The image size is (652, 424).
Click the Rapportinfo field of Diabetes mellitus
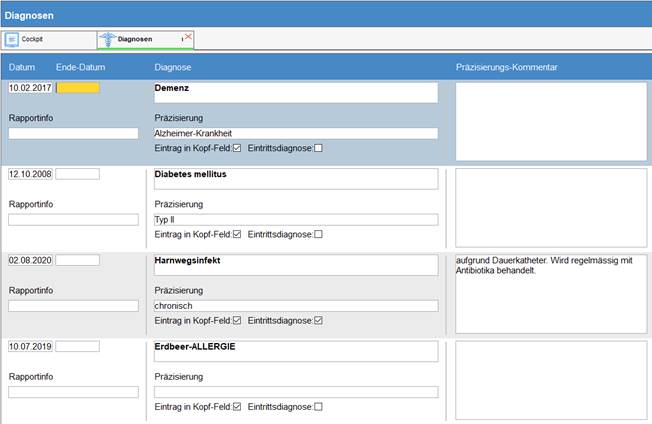pos(73,220)
